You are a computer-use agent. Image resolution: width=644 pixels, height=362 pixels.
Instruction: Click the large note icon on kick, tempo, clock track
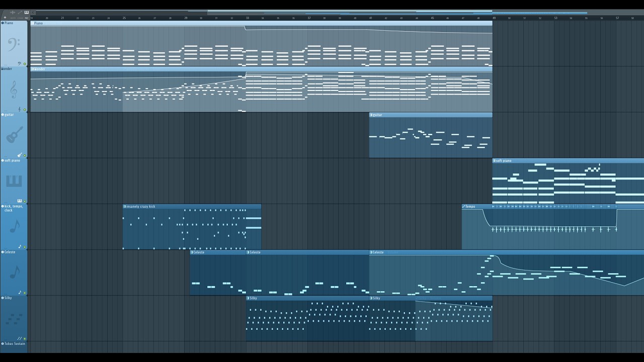coord(15,226)
